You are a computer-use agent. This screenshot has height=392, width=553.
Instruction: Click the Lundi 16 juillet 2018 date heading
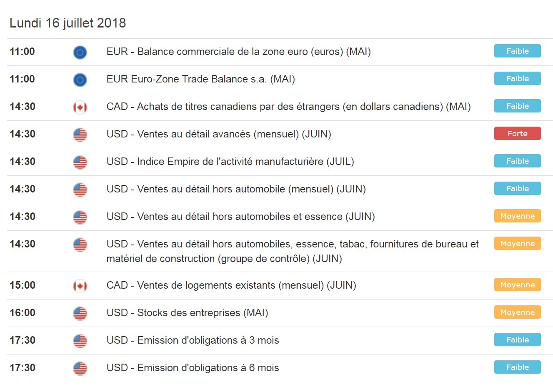(x=68, y=23)
